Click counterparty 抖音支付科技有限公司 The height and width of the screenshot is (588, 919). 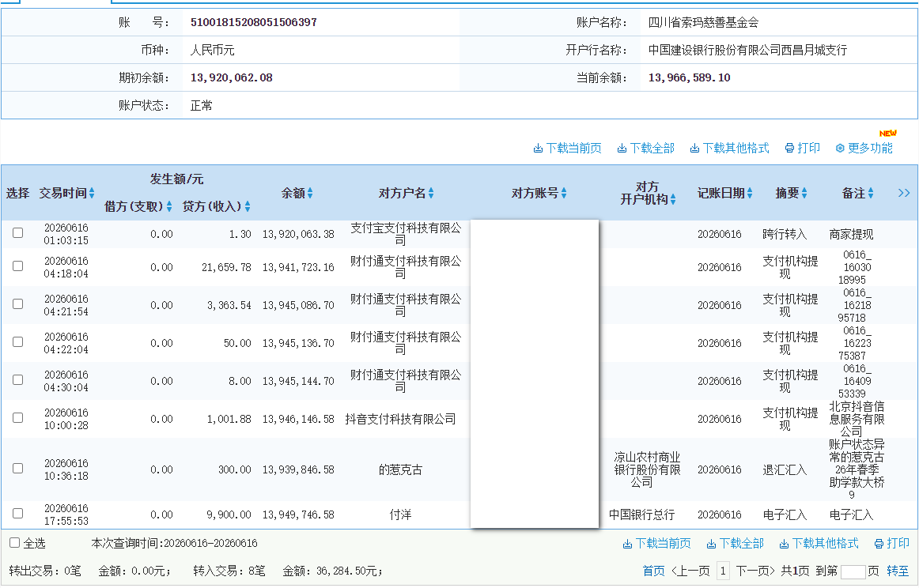pyautogui.click(x=400, y=420)
